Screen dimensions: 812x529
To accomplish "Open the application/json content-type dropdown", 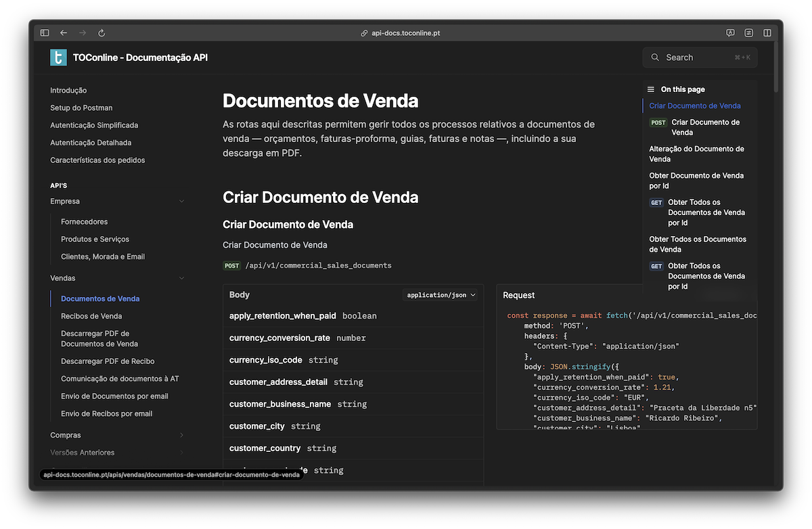I will (x=441, y=294).
